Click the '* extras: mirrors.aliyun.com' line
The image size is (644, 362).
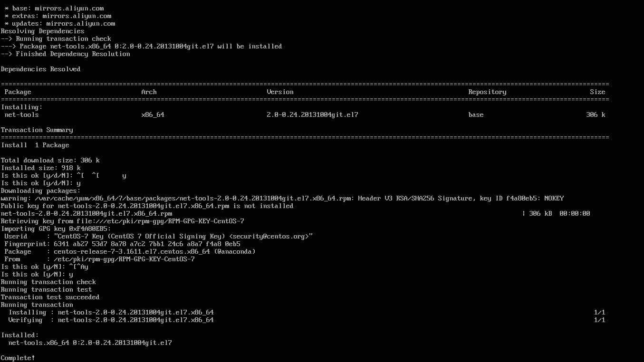point(58,16)
